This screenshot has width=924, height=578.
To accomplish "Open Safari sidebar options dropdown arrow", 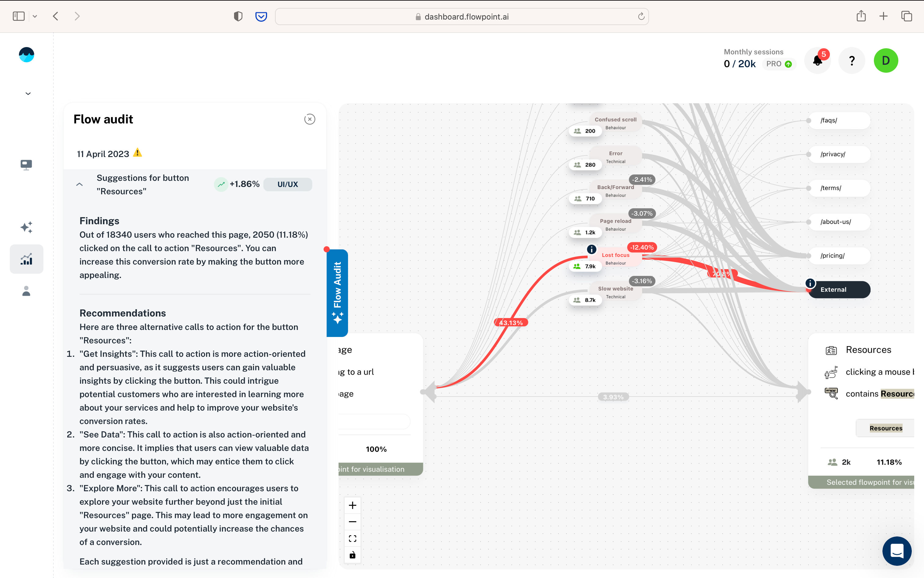I will [35, 16].
